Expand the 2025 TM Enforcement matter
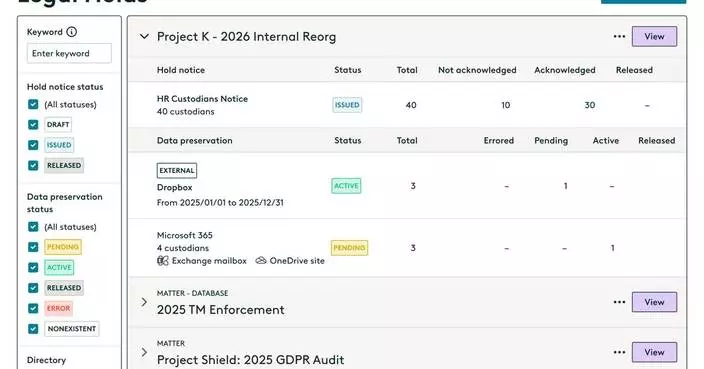This screenshot has width=704, height=369. (x=144, y=302)
